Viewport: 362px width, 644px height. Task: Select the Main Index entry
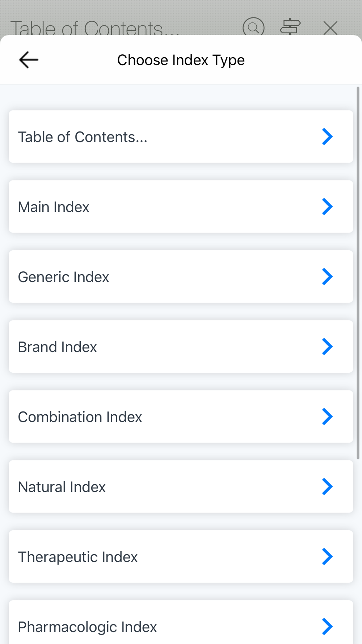tap(181, 206)
